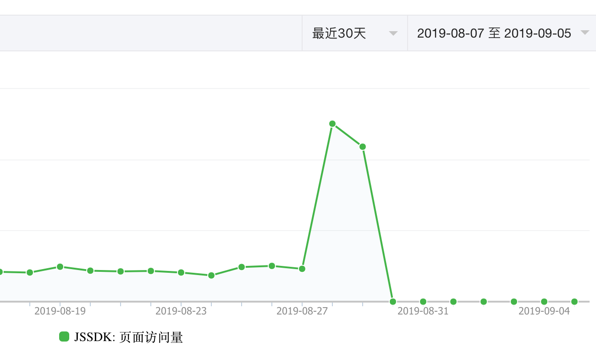596x364 pixels.
Task: Select the data point above 2019-08-19
Action: tap(60, 267)
